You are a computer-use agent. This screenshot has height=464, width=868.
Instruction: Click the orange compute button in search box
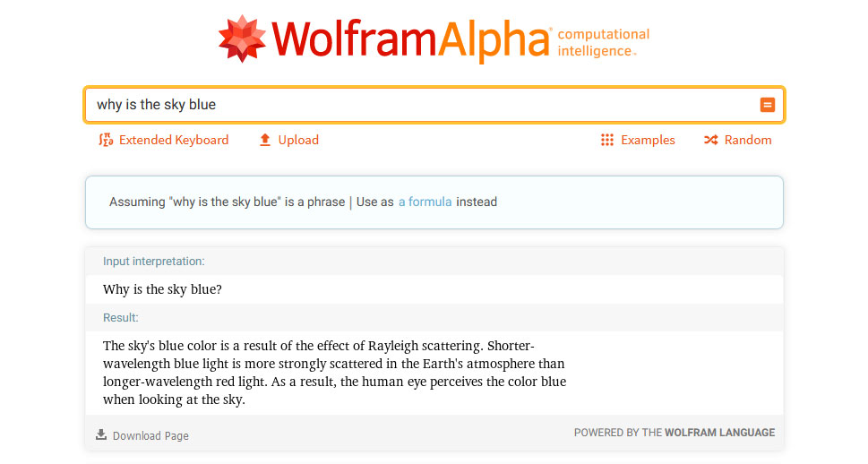(x=768, y=105)
